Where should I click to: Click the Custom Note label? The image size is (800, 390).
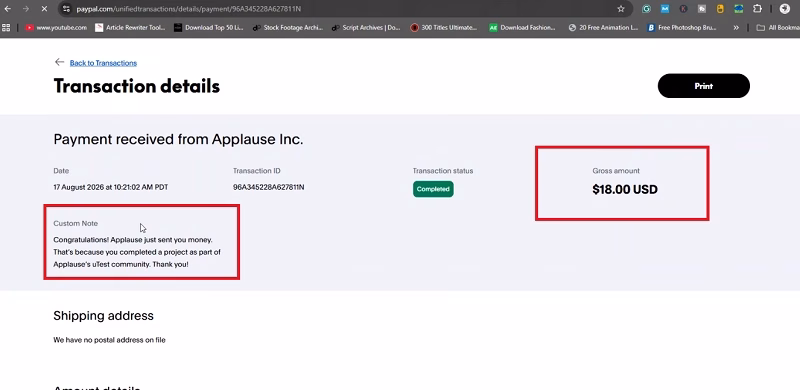[x=76, y=224]
